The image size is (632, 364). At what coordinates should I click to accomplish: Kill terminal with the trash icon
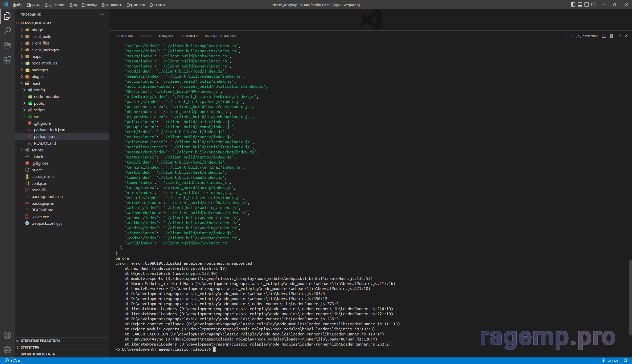[x=612, y=36]
